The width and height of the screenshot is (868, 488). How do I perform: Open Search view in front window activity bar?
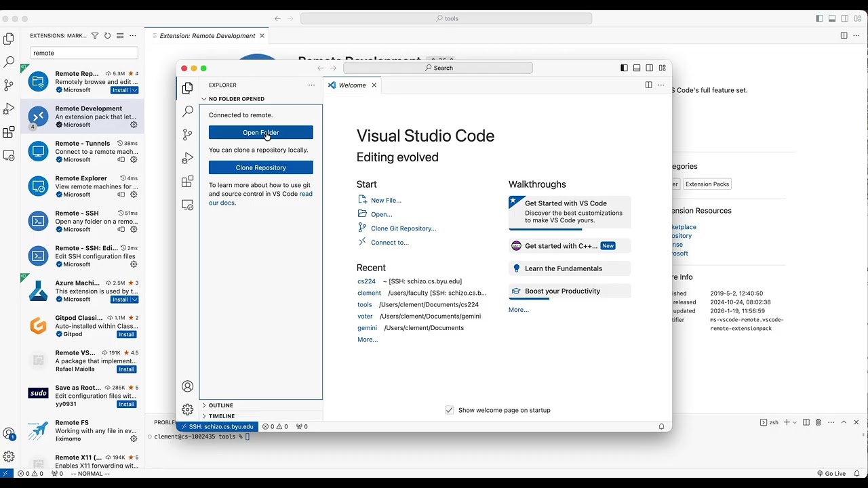(188, 111)
